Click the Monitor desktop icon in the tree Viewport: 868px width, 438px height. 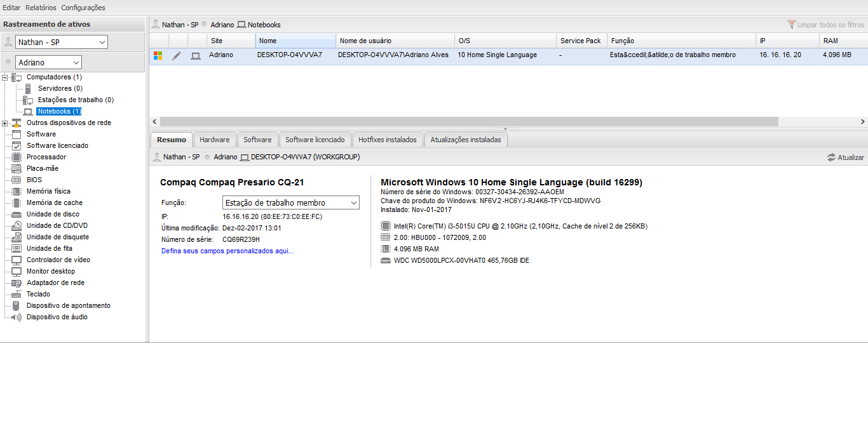[17, 271]
